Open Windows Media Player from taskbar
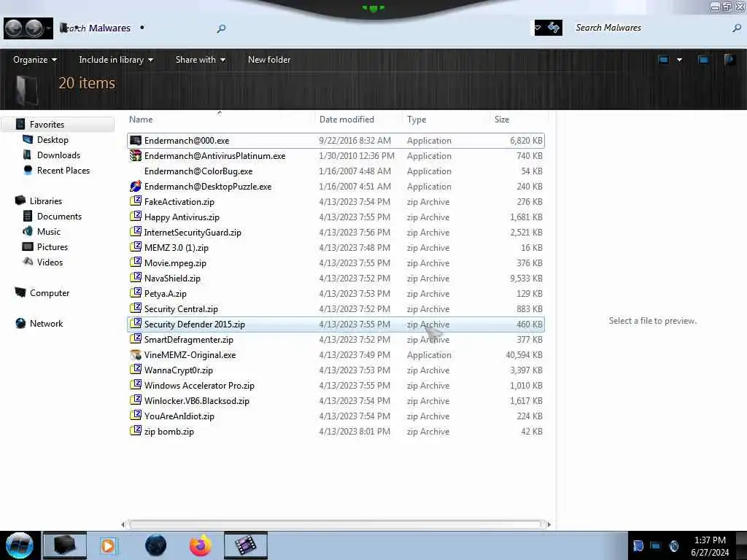The image size is (747, 560). tap(108, 545)
